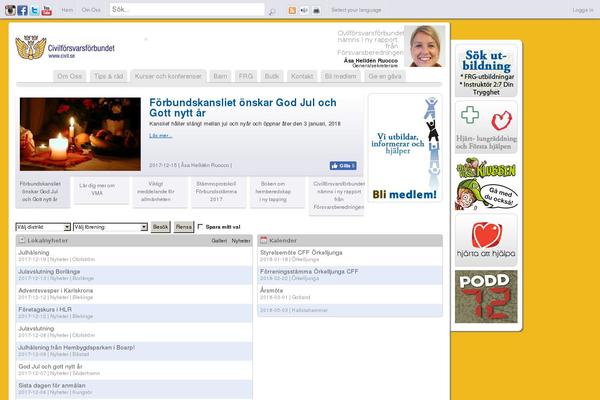Open the orange RSS feed icon

click(x=292, y=10)
